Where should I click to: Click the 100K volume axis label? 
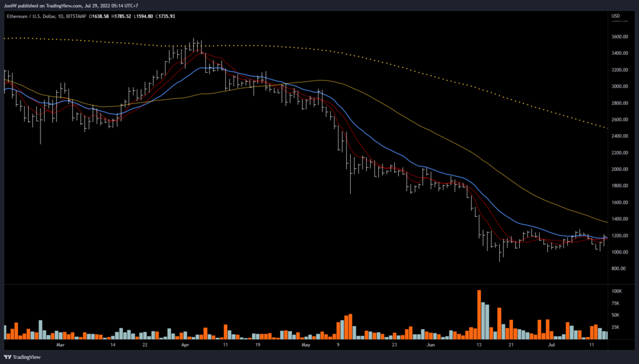click(618, 291)
